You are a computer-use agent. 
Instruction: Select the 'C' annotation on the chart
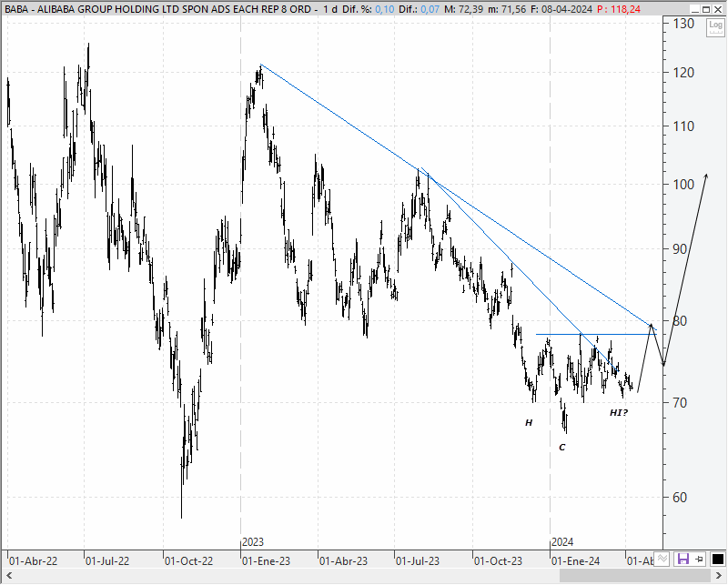pos(562,447)
